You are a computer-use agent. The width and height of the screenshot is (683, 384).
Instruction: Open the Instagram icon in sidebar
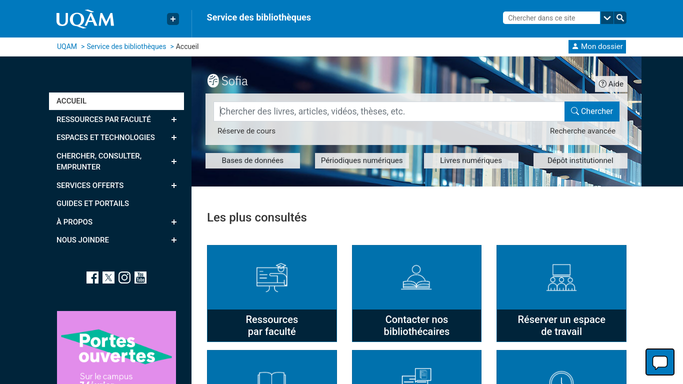pos(124,278)
